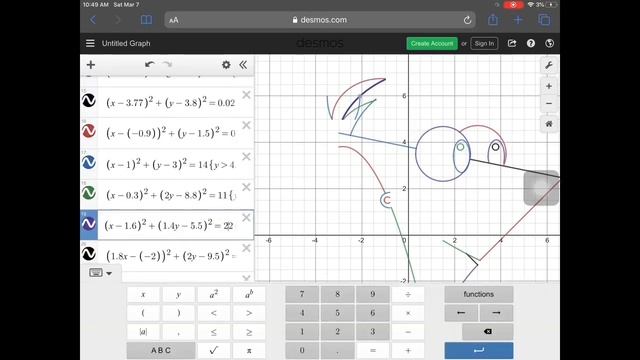
Task: Move cursor left with arrow key
Action: (461, 313)
